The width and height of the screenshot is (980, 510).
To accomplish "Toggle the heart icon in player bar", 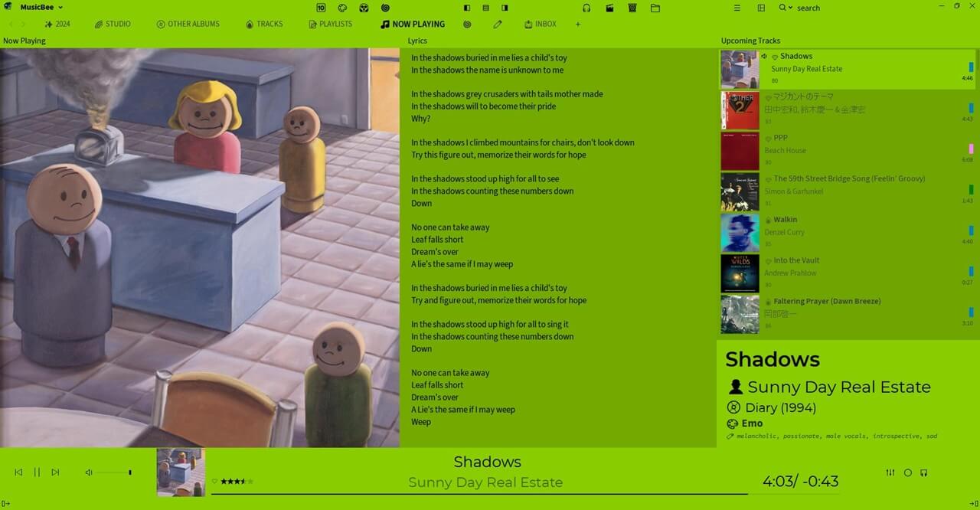I will tap(214, 482).
